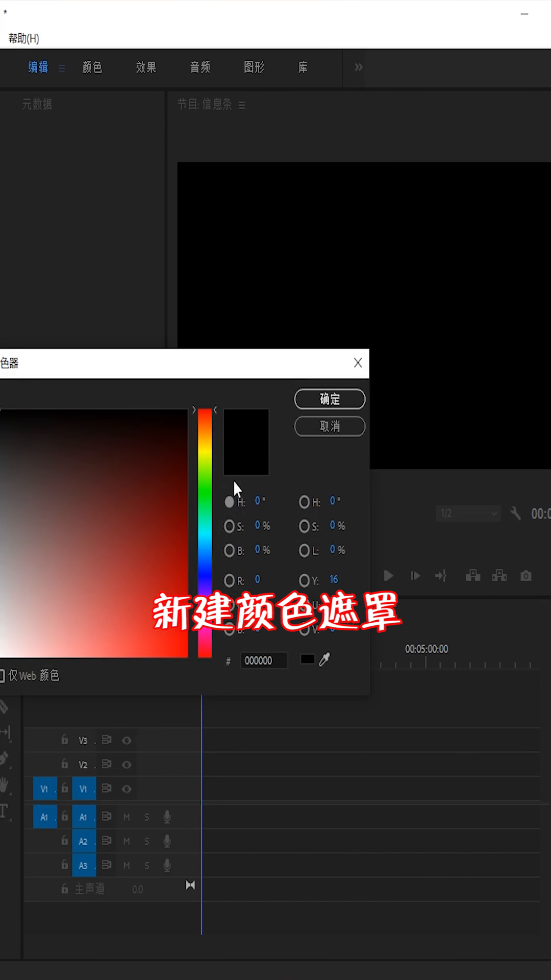Pick a color with the eyedropper tool
The width and height of the screenshot is (551, 980).
[x=324, y=659]
